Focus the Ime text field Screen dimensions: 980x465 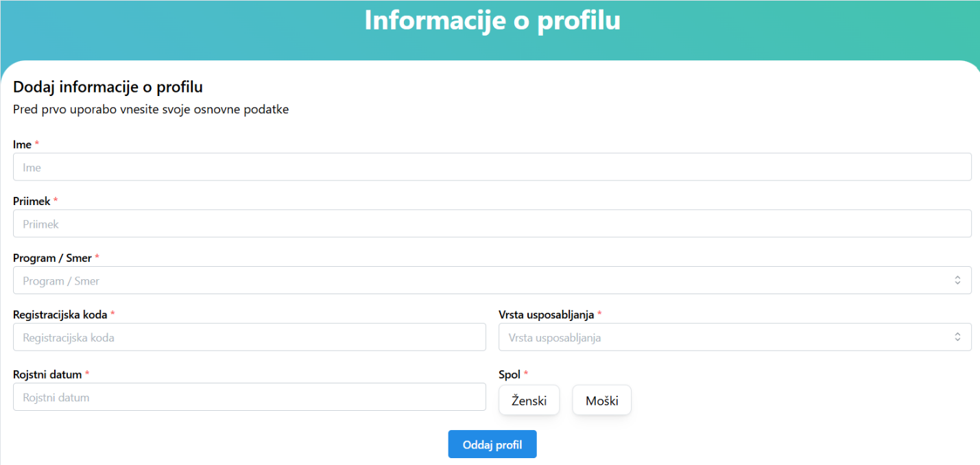click(x=492, y=167)
